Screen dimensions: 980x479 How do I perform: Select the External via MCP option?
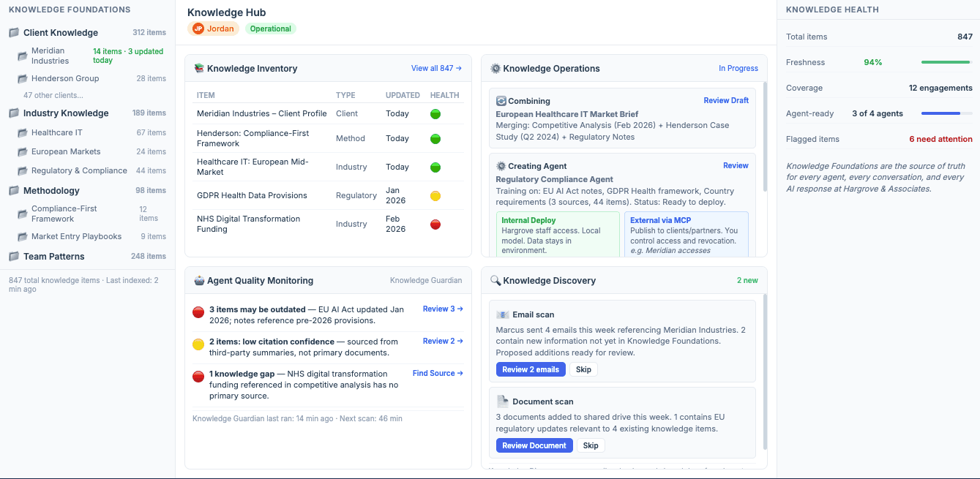tap(687, 233)
